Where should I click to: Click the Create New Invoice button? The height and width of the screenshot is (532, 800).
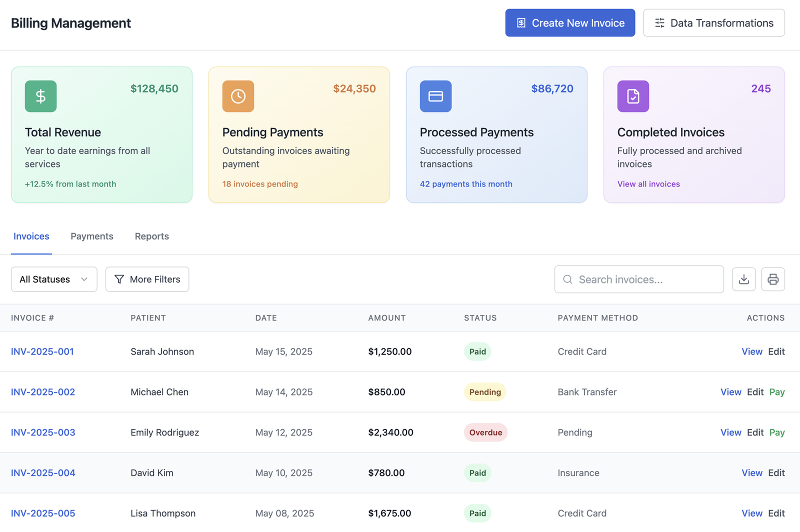coord(569,22)
